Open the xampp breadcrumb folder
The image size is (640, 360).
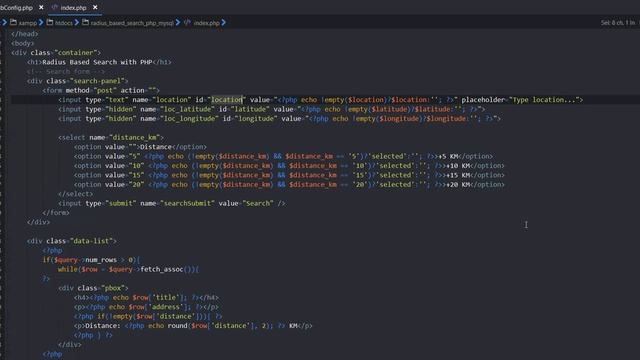point(27,23)
